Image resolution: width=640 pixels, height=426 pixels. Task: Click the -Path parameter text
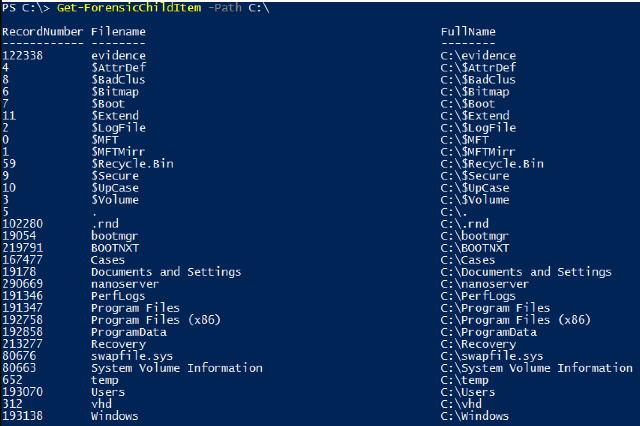[x=225, y=8]
